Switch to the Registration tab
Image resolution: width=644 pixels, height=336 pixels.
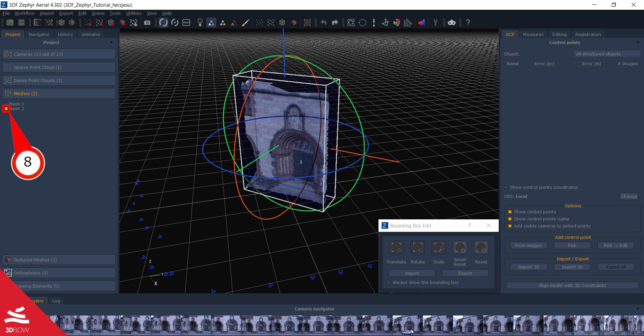(588, 34)
